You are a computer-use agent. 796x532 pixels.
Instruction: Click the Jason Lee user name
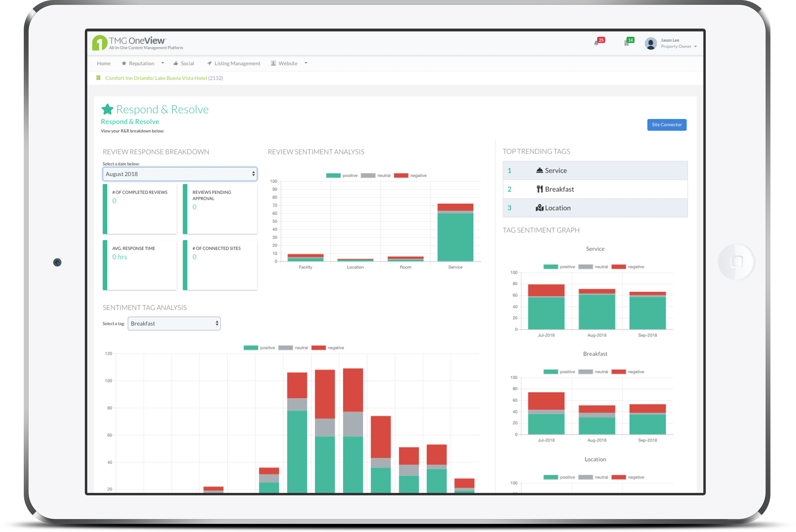tap(670, 40)
